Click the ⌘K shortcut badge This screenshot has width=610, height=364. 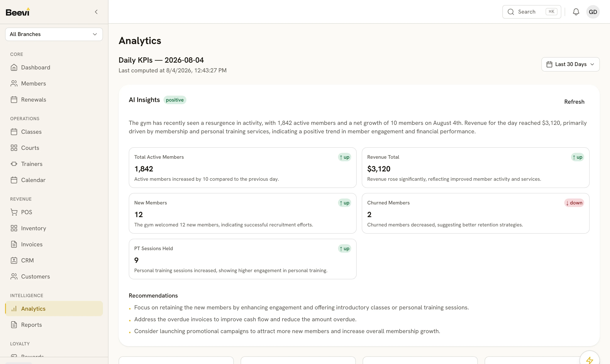point(551,11)
